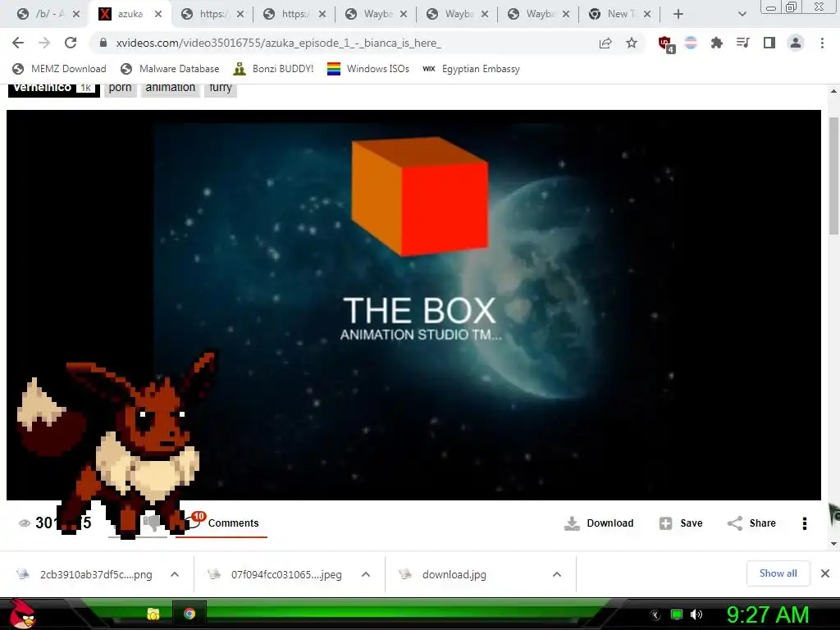Expand options for the 07f094fcc031065 jpeg download
Image resolution: width=840 pixels, height=630 pixels.
pos(366,574)
